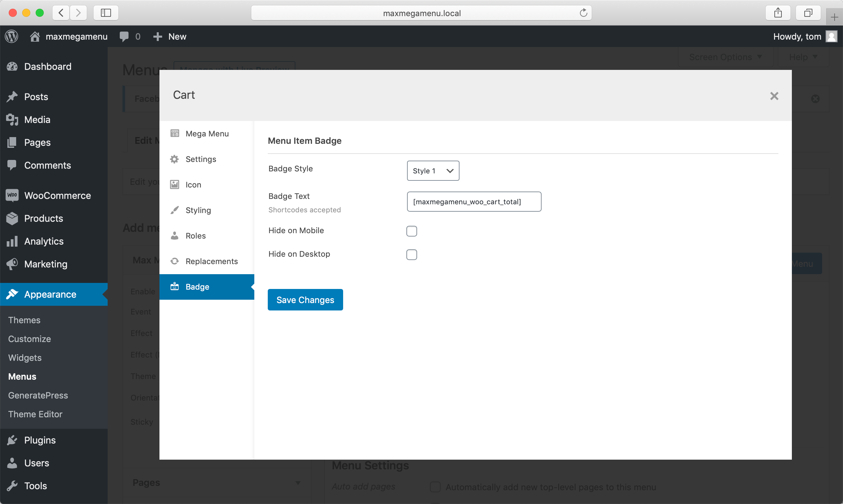Open the comments bubble icon in admin bar

(x=124, y=36)
